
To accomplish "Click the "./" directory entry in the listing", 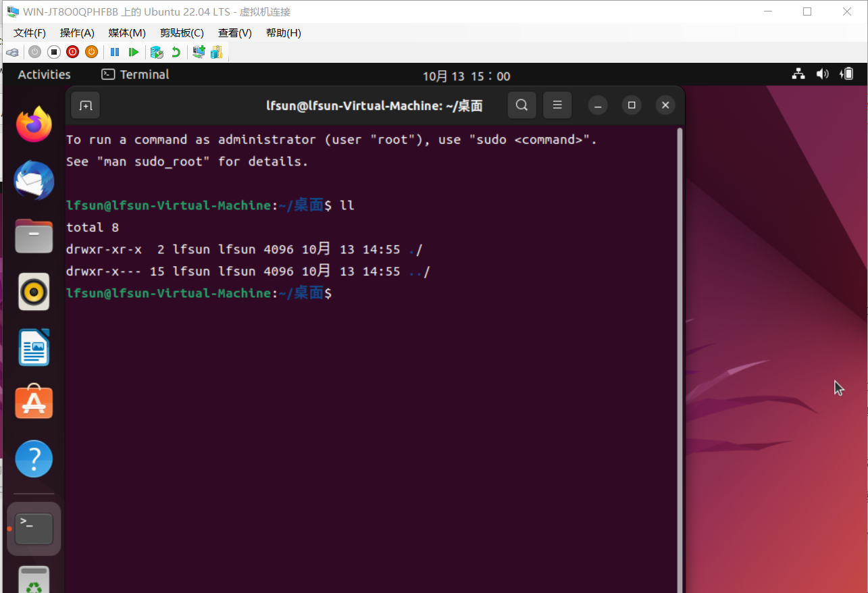I will [x=415, y=250].
